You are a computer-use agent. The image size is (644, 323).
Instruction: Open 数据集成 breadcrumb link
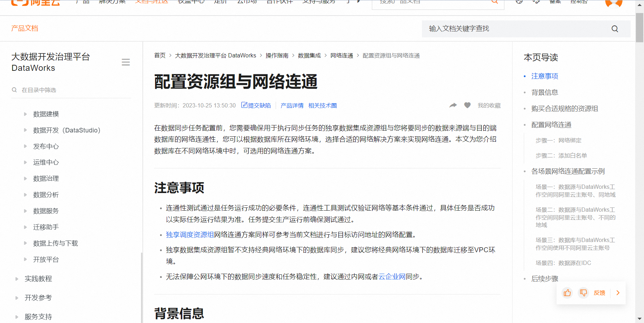[309, 56]
